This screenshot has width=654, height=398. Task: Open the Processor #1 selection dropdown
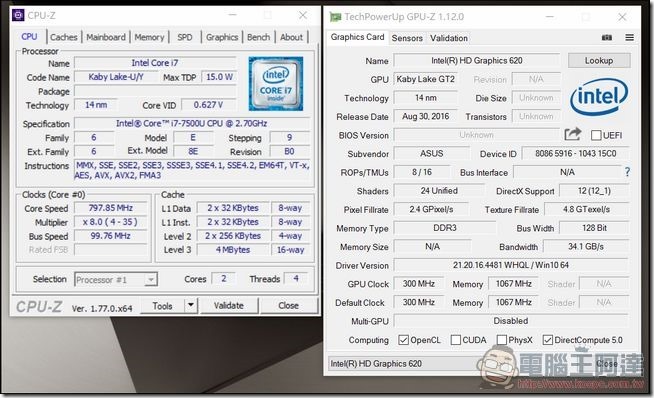click(116, 279)
